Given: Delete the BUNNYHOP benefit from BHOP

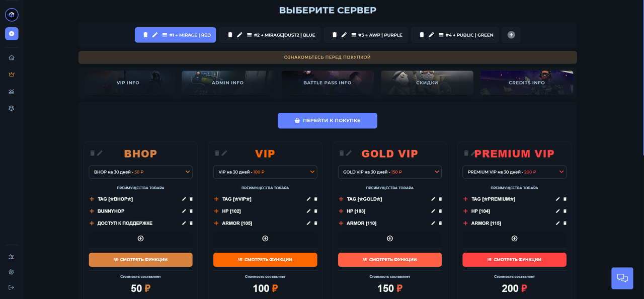Looking at the screenshot, I should (191, 211).
